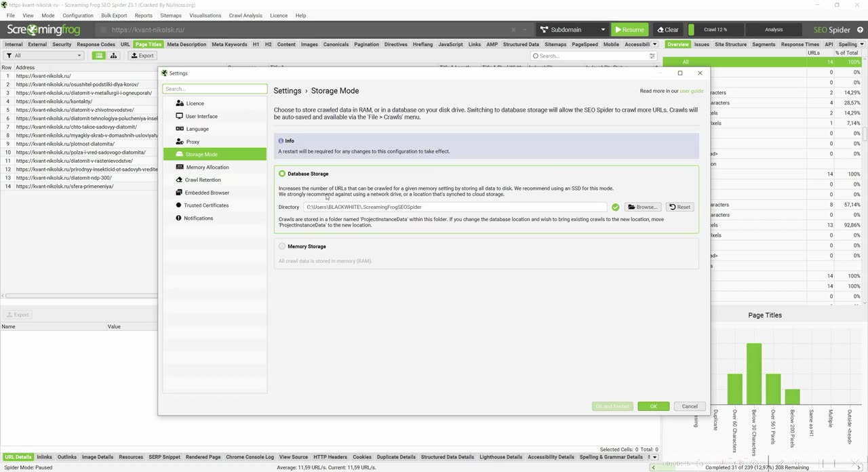Image resolution: width=868 pixels, height=472 pixels.
Task: Clear the URL bar with X icon
Action: (x=513, y=30)
